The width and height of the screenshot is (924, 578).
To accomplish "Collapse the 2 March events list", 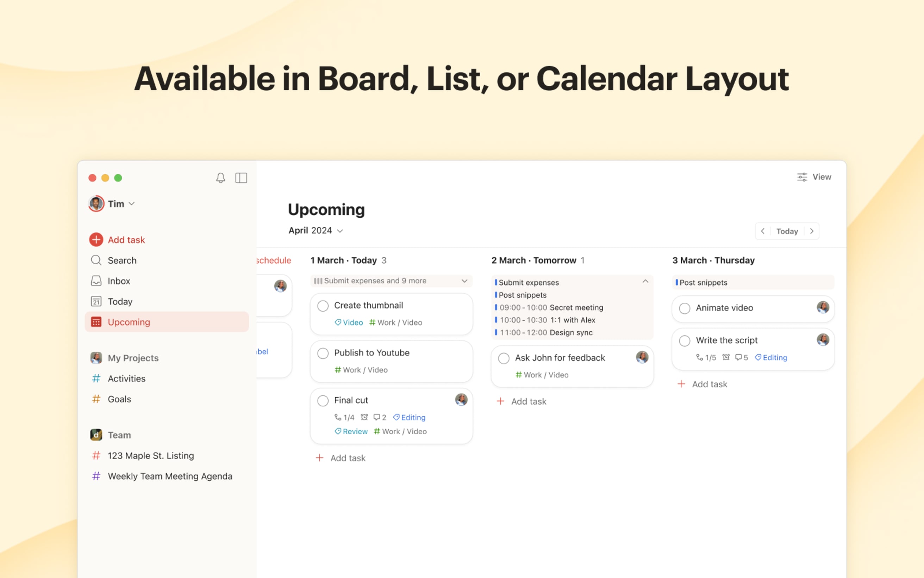I will [645, 281].
